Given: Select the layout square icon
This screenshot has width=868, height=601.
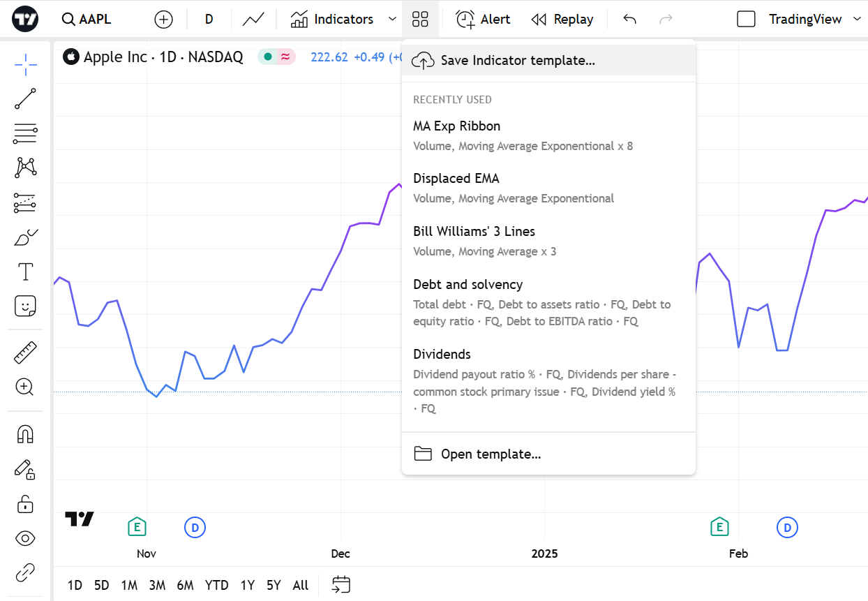Looking at the screenshot, I should point(746,19).
